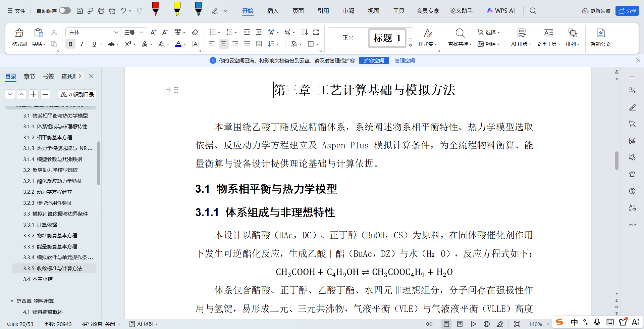Set left paragraph alignment

pos(212,44)
